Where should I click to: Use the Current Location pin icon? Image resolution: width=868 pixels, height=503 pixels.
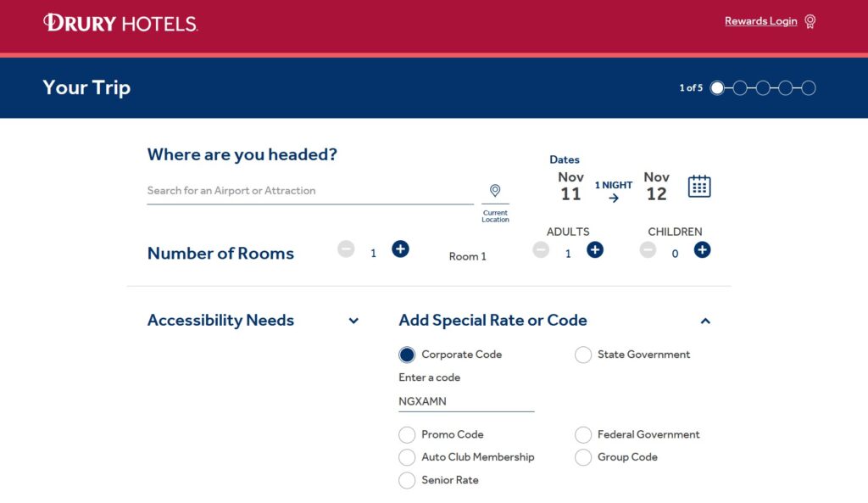tap(495, 191)
